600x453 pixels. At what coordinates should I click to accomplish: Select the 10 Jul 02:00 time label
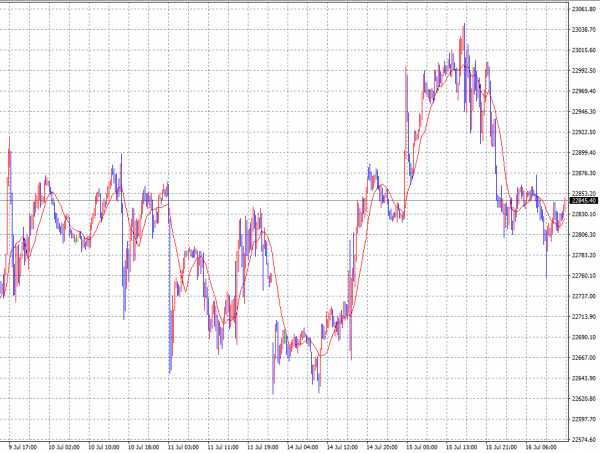(65, 447)
